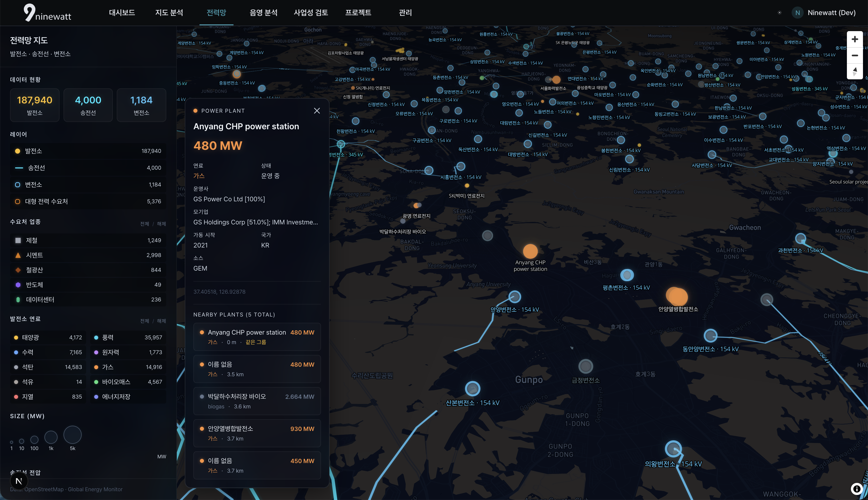Select all in 발전소 연료 with 전체
Viewport: 868px width, 500px height.
145,321
